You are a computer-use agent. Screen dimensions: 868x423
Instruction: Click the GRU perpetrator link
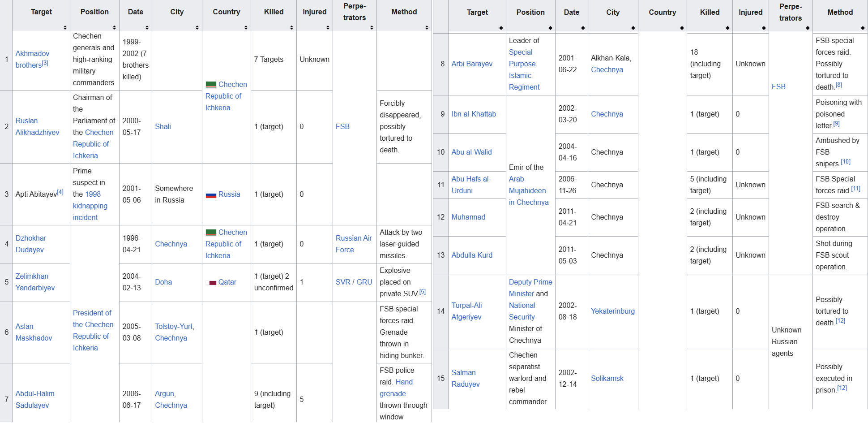point(364,282)
